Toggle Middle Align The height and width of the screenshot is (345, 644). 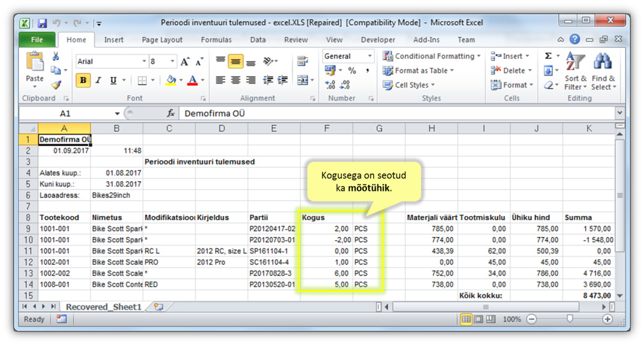(235, 62)
